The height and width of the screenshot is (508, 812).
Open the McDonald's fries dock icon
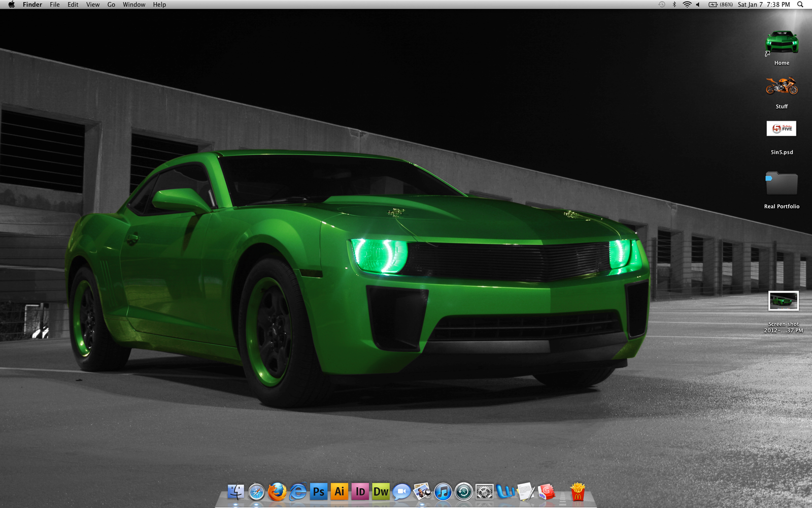(x=578, y=492)
